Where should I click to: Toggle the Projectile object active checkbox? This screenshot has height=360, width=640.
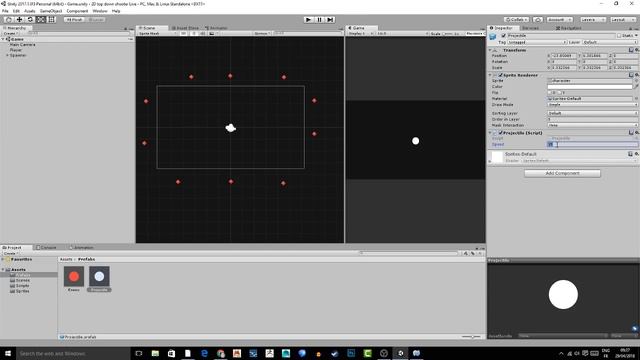[504, 36]
